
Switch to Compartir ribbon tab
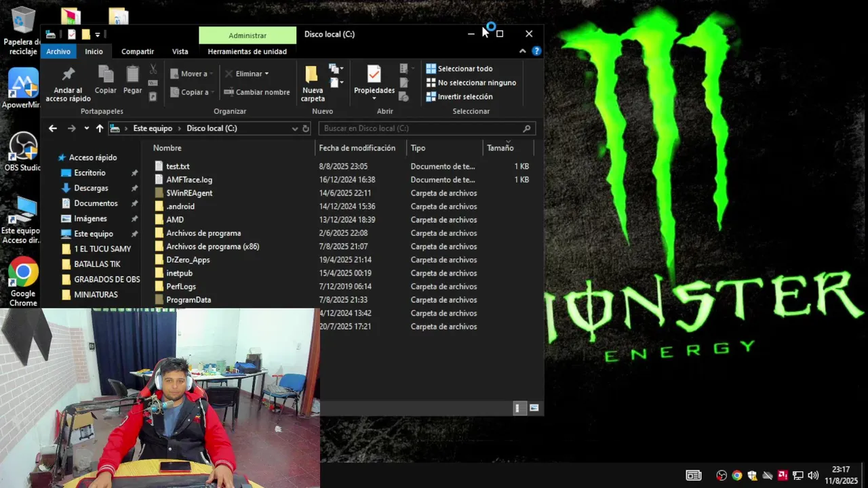(x=138, y=51)
